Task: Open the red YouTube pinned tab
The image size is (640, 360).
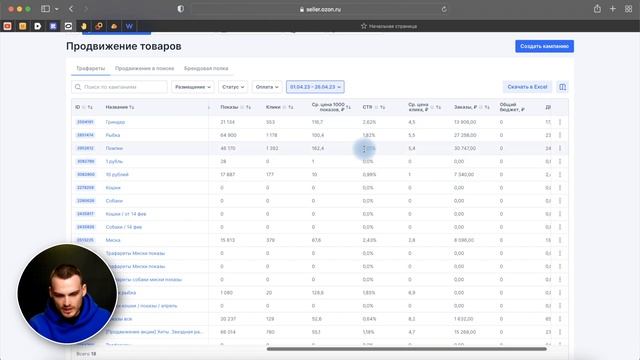Action: point(7,26)
